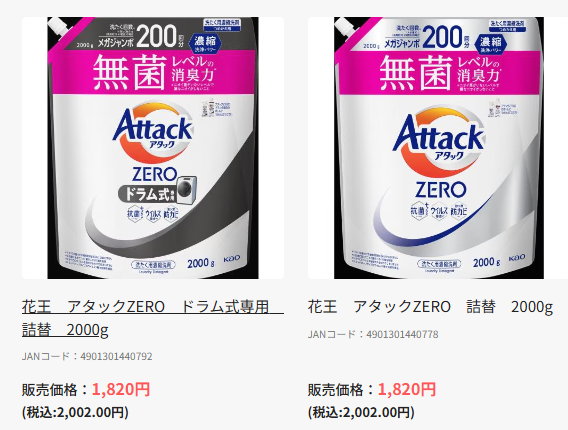Click the Kao logo on the right package
568x430 pixels.
click(x=517, y=258)
